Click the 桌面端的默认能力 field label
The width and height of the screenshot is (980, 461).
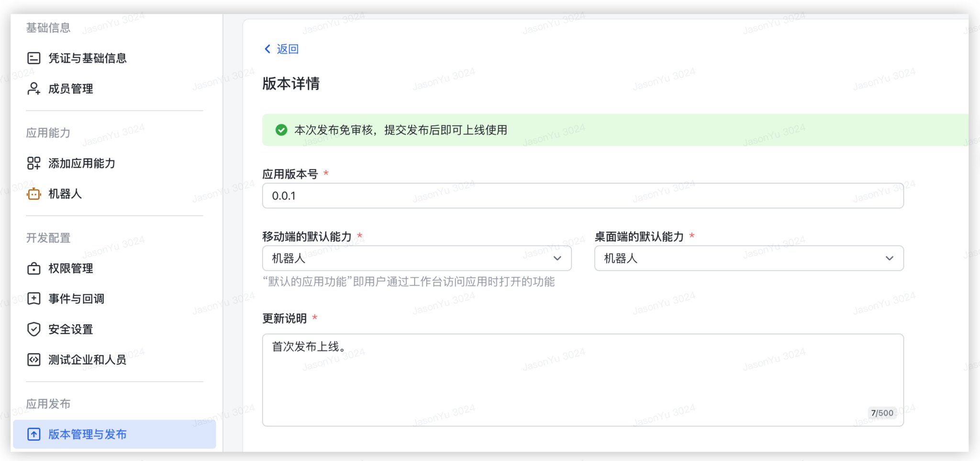[x=639, y=237]
